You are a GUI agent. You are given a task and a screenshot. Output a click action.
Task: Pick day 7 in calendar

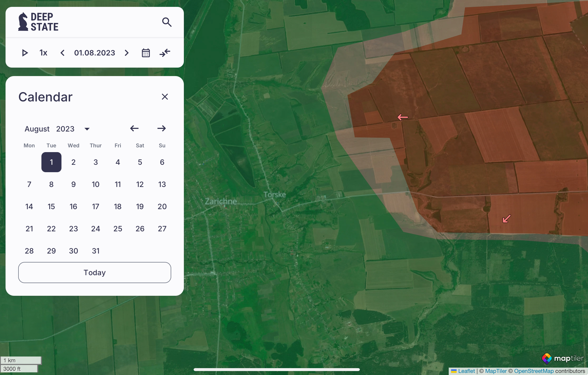[x=29, y=184]
